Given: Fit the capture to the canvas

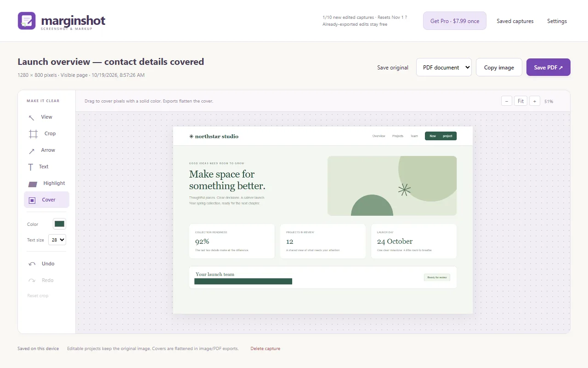Looking at the screenshot, I should [x=520, y=101].
